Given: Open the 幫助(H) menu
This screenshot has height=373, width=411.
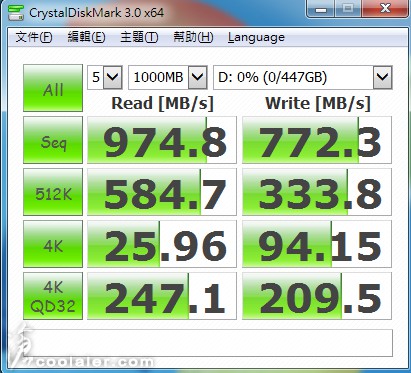Looking at the screenshot, I should [193, 37].
